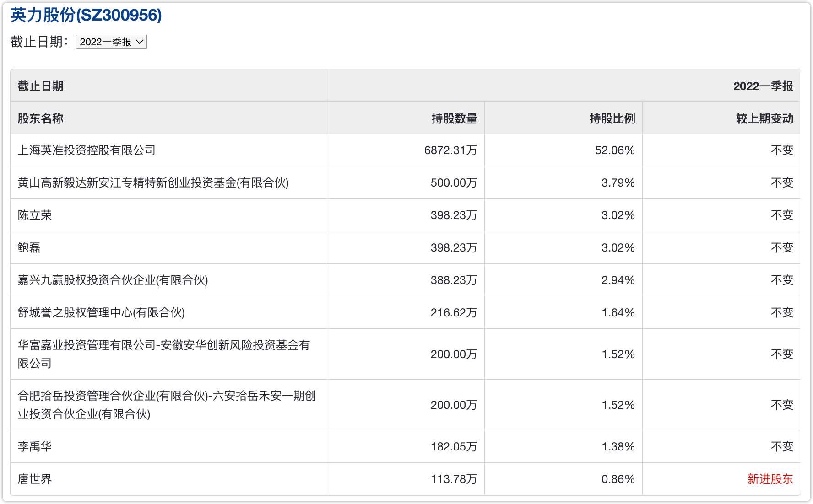The height and width of the screenshot is (504, 813).
Task: Click shareholder name 鲍磊
Action: click(29, 247)
